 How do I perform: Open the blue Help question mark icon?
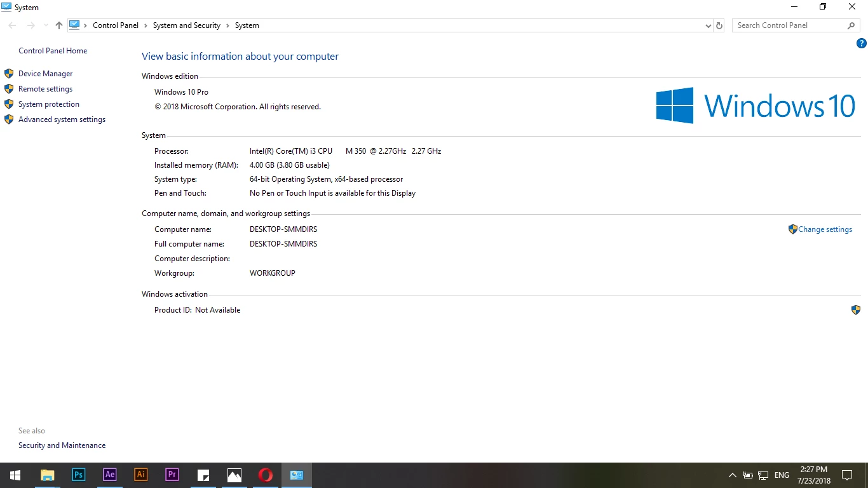[862, 44]
